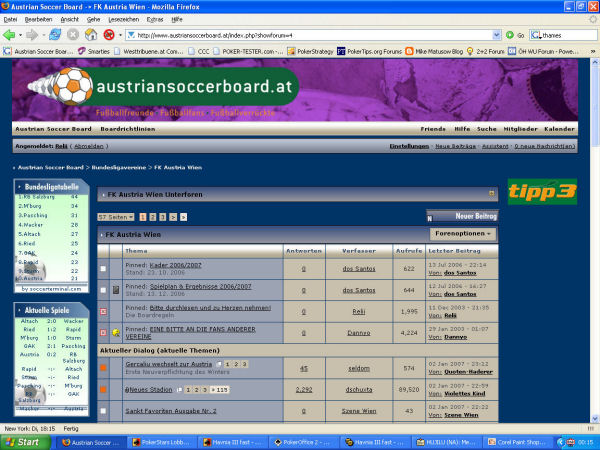Go to page 2 of the forum
Screen dimensions: 600x450
153,217
